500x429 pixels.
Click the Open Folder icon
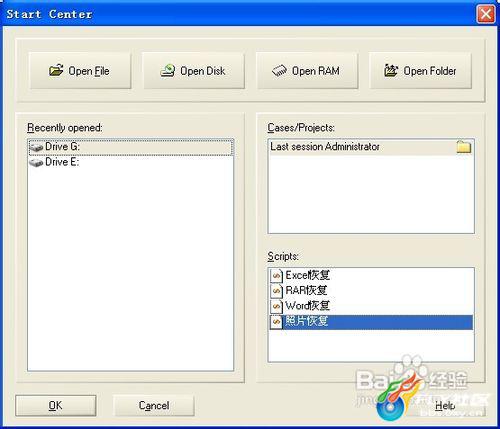pyautogui.click(x=391, y=71)
